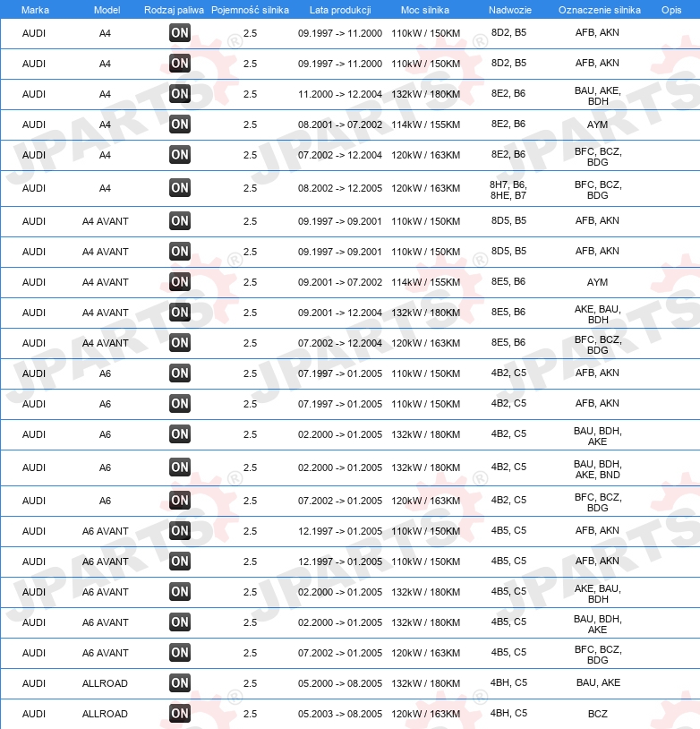Select the Rodzaj paliwa column header
Viewport: 700px width, 729px height.
click(x=174, y=10)
